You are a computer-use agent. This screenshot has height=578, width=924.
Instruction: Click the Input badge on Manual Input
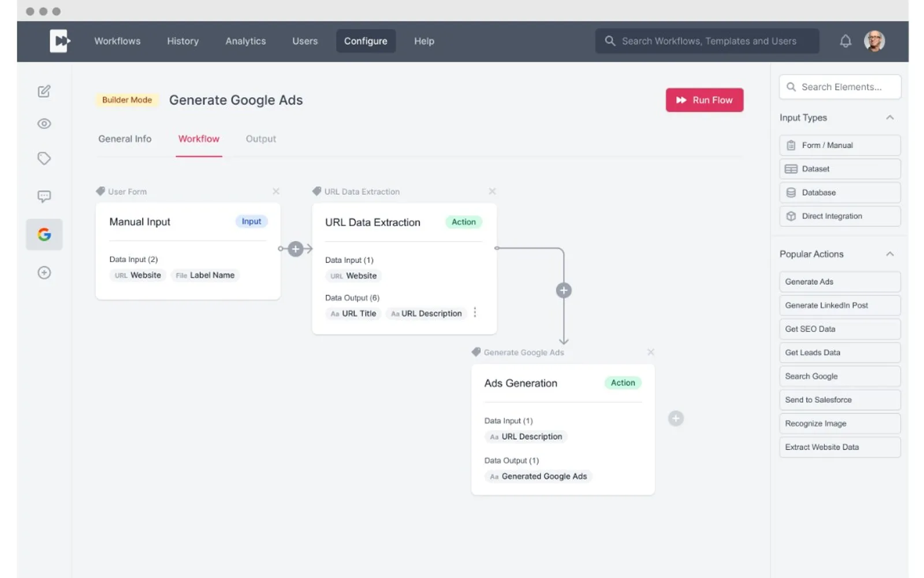coord(251,221)
